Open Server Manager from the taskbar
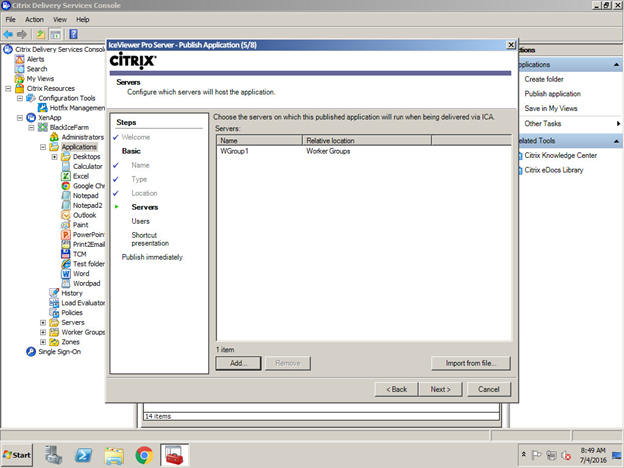The width and height of the screenshot is (624, 468). click(x=53, y=455)
